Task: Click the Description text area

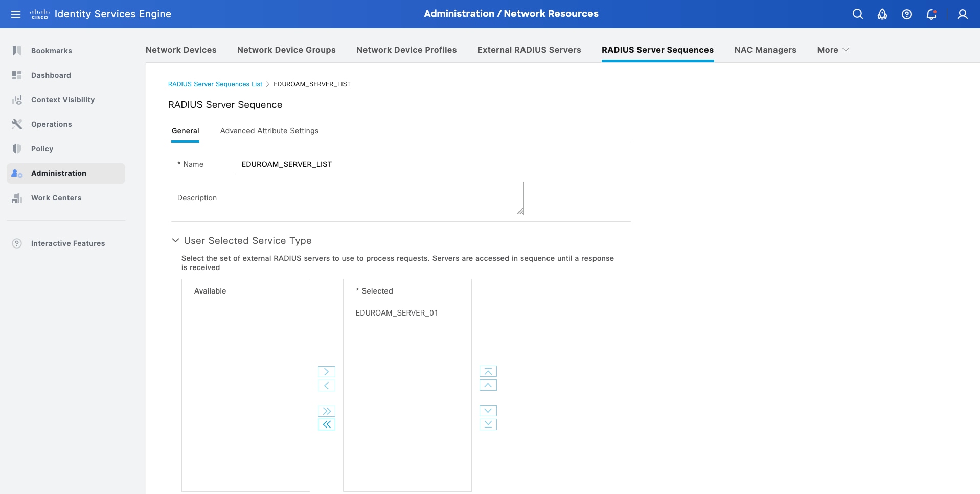Action: click(x=380, y=198)
